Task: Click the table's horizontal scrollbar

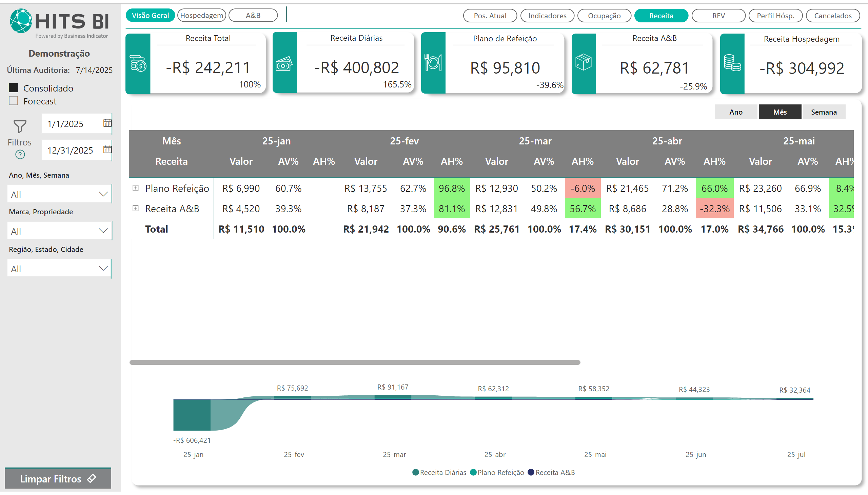Action: (354, 362)
